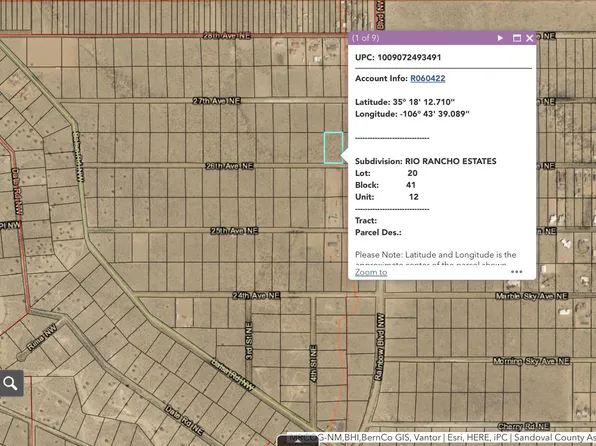Click the Marble Sky Ave NE label
The width and height of the screenshot is (596, 446).
point(532,296)
